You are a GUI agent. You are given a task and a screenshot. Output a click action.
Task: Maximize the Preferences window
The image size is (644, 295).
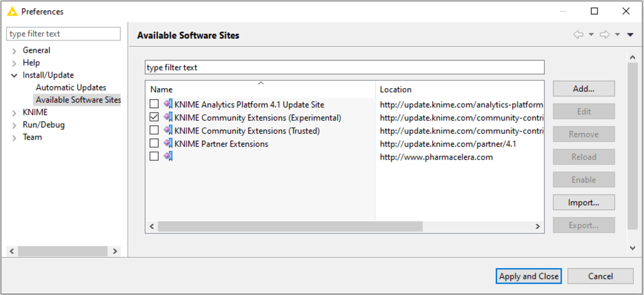point(594,11)
